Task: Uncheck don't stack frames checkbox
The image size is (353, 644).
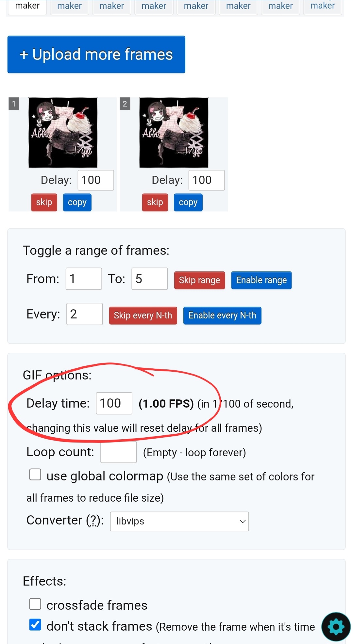Action: point(35,625)
